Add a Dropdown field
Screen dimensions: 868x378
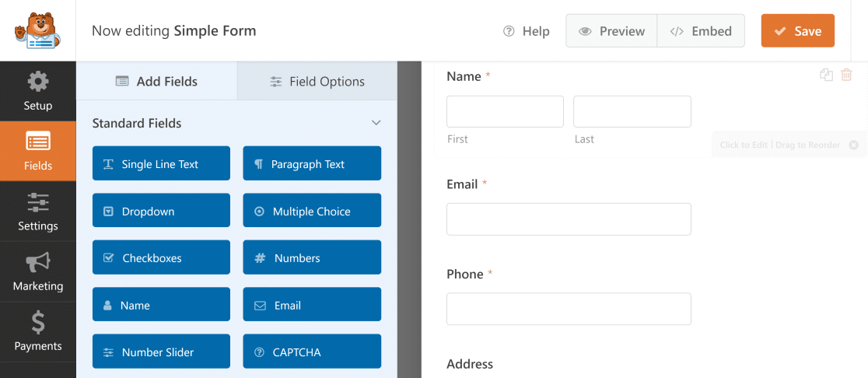[161, 211]
